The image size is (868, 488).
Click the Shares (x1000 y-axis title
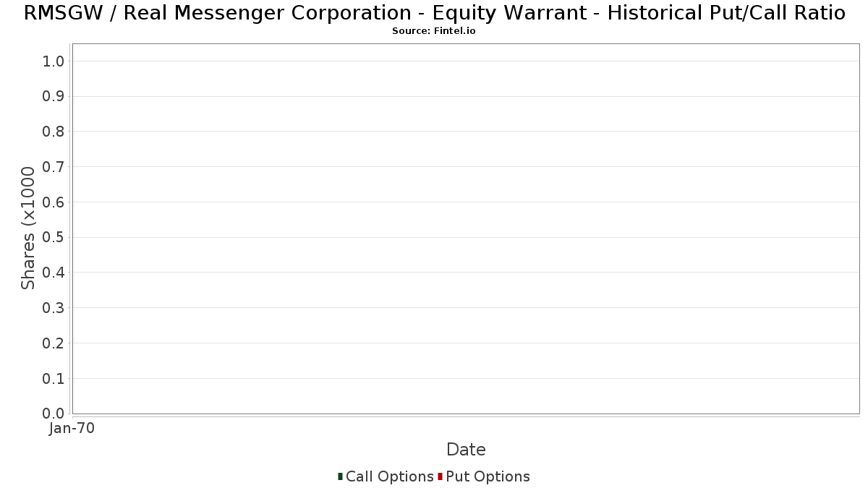point(28,228)
